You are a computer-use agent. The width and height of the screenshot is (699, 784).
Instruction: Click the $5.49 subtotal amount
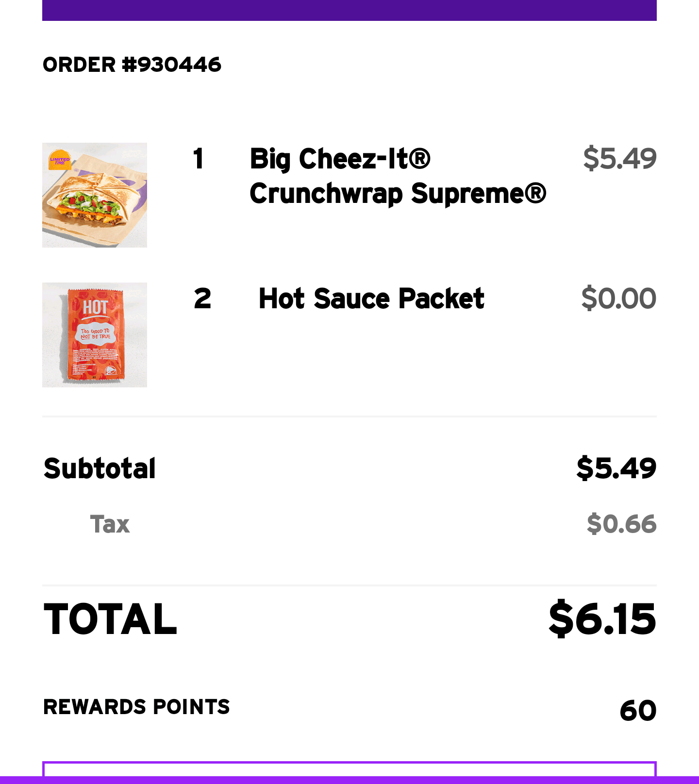click(x=616, y=468)
